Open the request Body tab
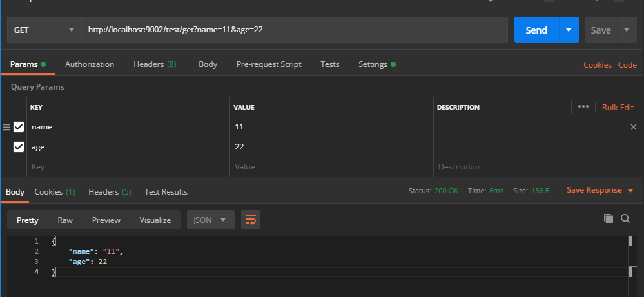The width and height of the screenshot is (644, 297). coord(208,64)
